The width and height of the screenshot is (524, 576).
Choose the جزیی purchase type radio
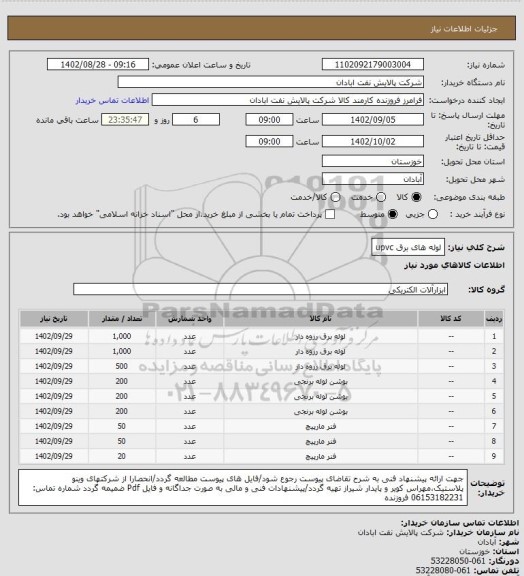pyautogui.click(x=433, y=214)
